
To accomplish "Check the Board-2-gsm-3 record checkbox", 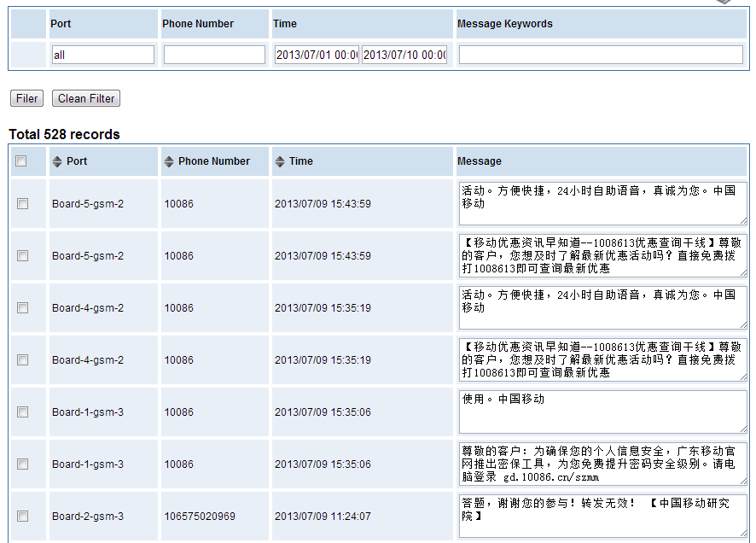I will [x=23, y=517].
